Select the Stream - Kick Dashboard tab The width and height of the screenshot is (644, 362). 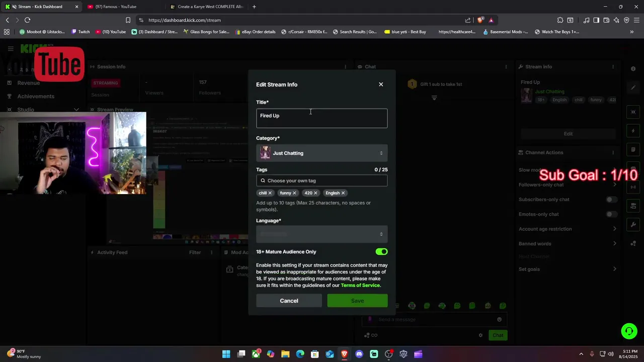(40, 7)
